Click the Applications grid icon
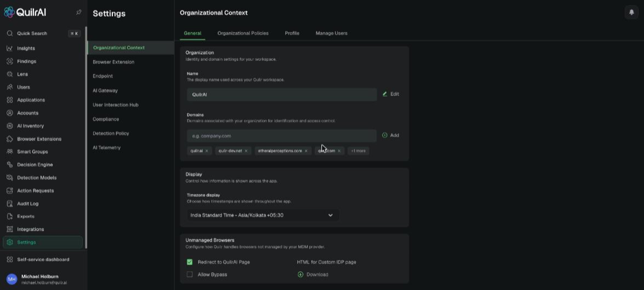The width and height of the screenshot is (644, 290). click(10, 100)
